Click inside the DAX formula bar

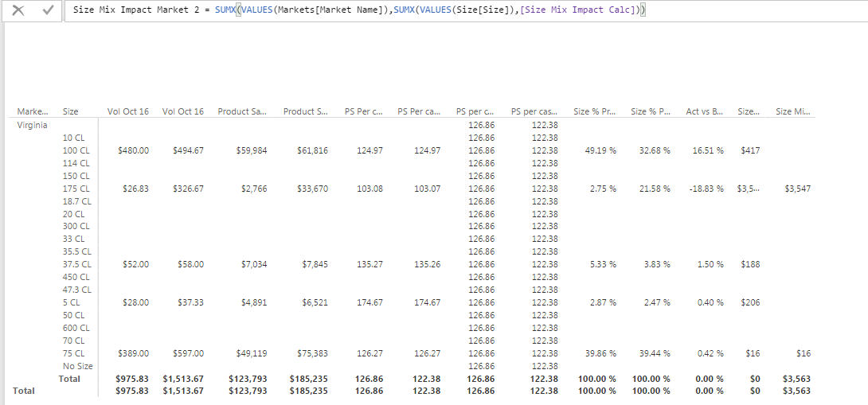[x=466, y=11]
